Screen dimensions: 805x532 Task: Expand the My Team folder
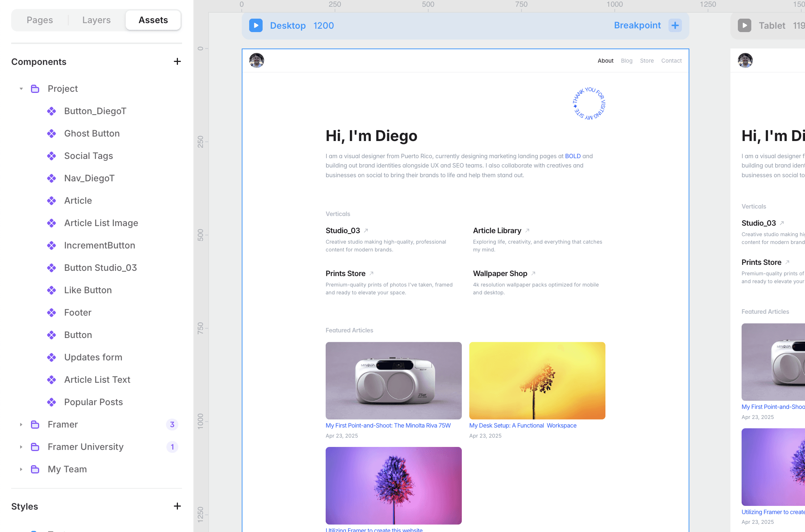click(x=21, y=469)
